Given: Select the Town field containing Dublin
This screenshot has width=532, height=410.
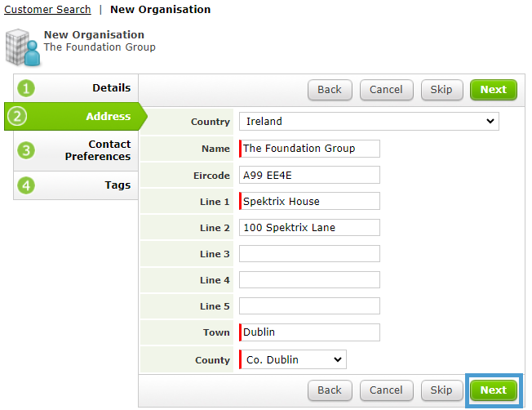Looking at the screenshot, I should pyautogui.click(x=309, y=332).
